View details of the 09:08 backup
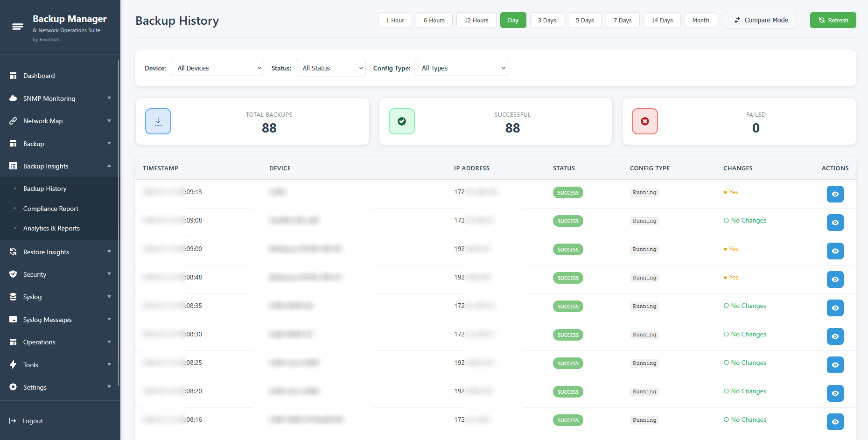The height and width of the screenshot is (440, 868). click(835, 223)
